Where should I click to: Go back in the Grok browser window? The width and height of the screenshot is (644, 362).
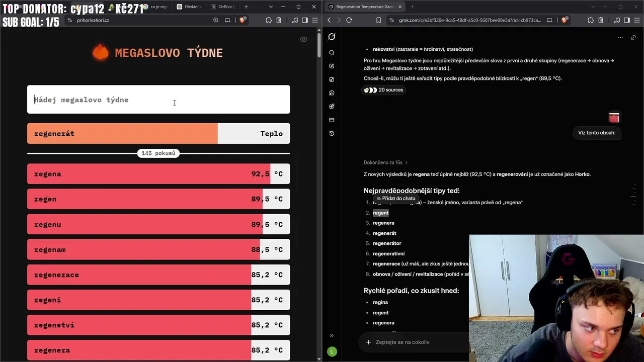click(x=329, y=20)
